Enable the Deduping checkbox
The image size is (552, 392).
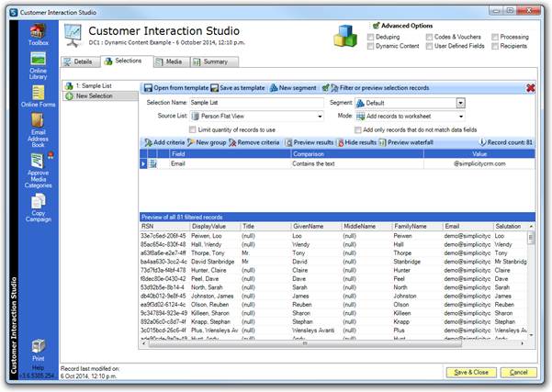pos(370,37)
